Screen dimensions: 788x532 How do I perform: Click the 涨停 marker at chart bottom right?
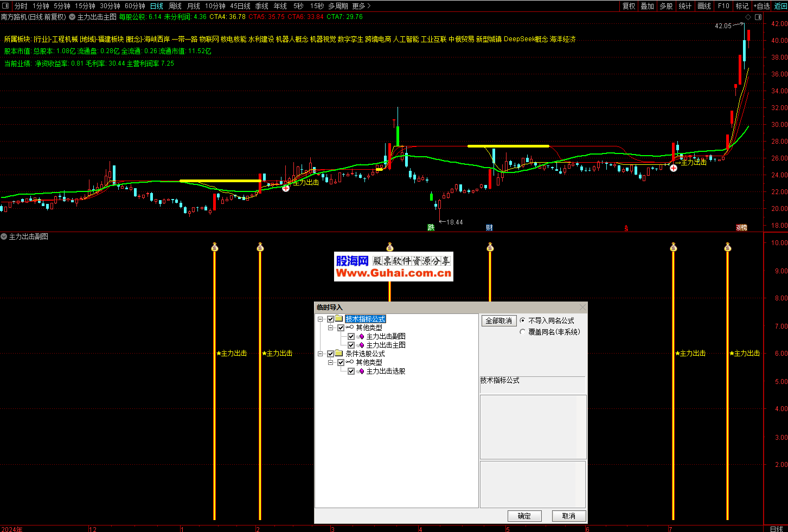(741, 228)
